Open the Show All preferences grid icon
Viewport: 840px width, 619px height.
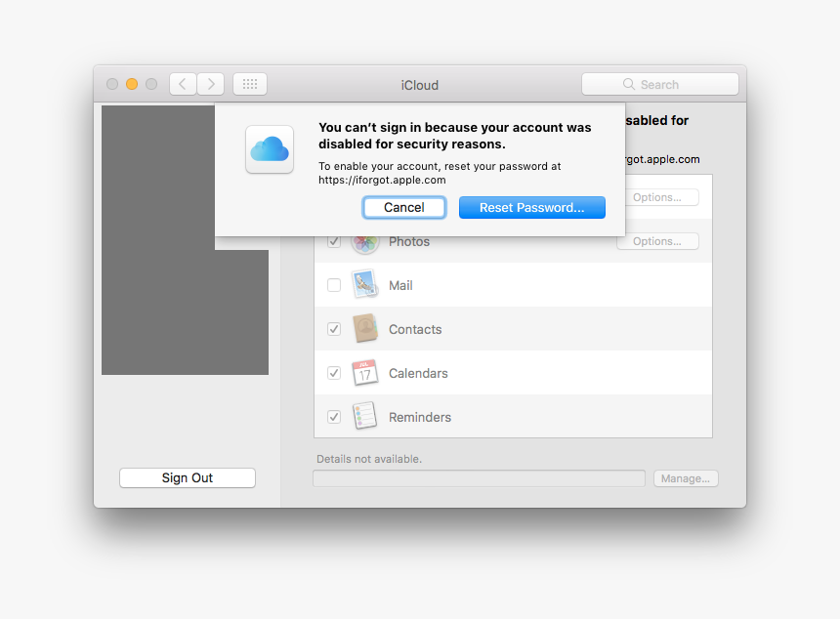(249, 83)
